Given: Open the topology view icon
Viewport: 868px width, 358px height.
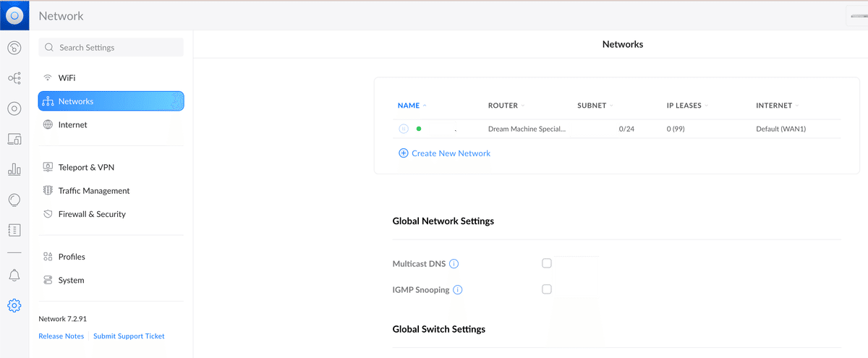Looking at the screenshot, I should click(x=14, y=77).
